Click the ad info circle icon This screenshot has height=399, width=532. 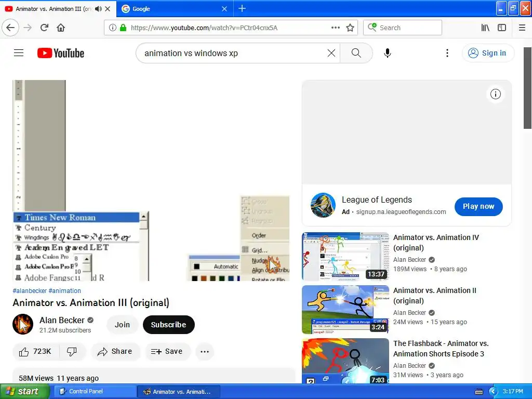click(x=495, y=94)
